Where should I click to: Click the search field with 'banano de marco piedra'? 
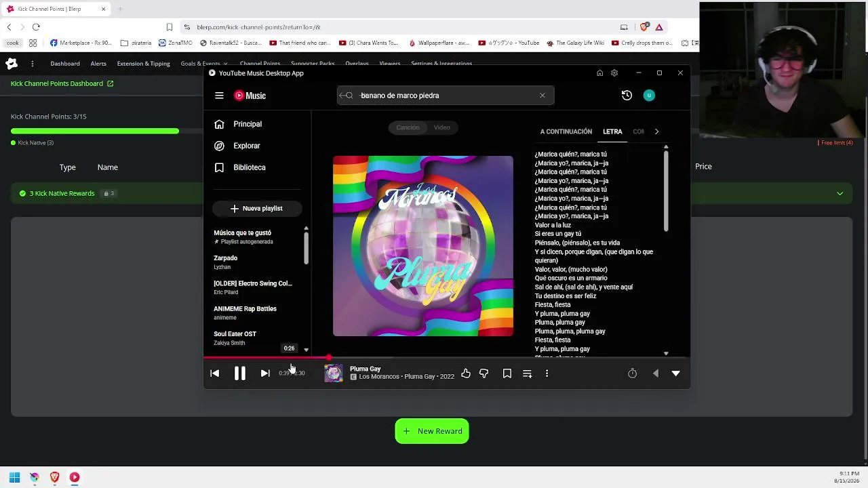(446, 96)
